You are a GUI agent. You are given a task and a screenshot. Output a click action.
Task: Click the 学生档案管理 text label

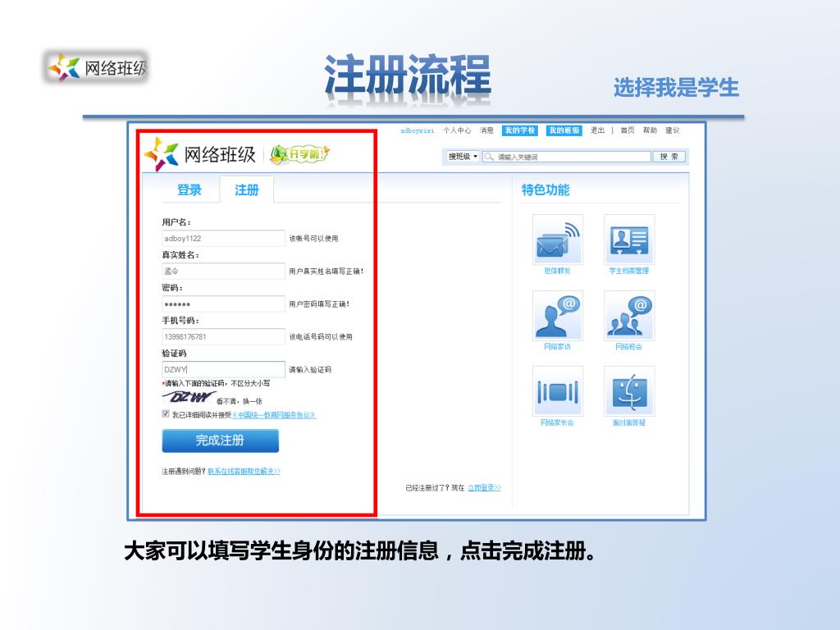629,271
